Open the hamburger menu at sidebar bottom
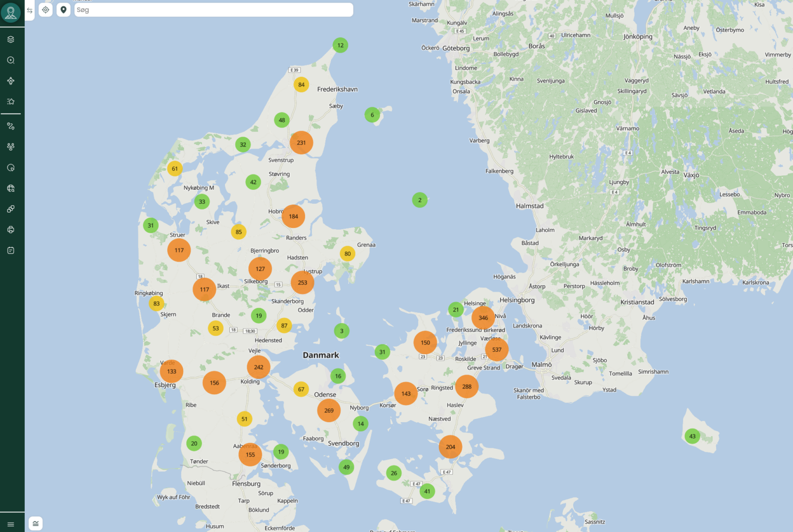793x532 pixels. (11, 523)
